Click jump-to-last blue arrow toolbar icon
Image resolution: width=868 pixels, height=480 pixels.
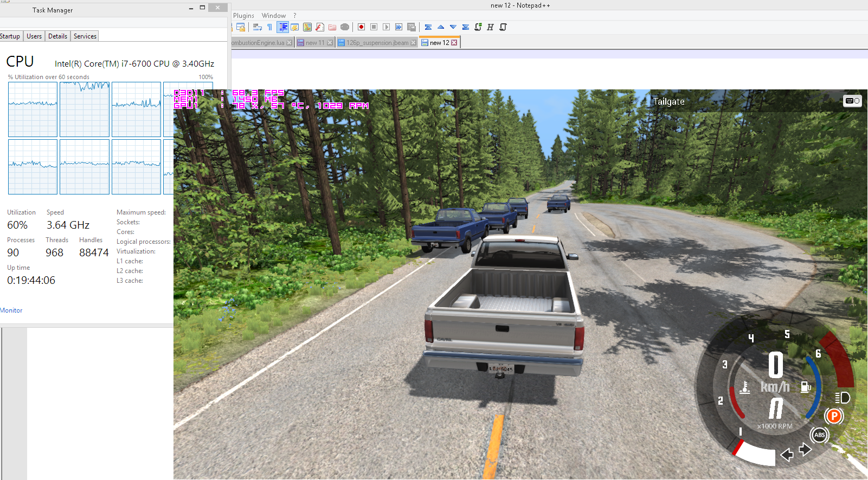click(x=465, y=27)
